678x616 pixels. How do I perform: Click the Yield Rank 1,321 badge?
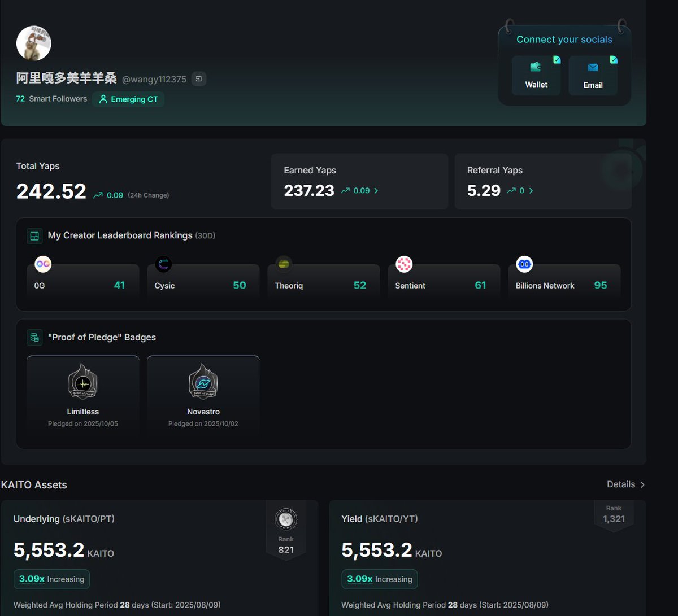[x=614, y=515]
